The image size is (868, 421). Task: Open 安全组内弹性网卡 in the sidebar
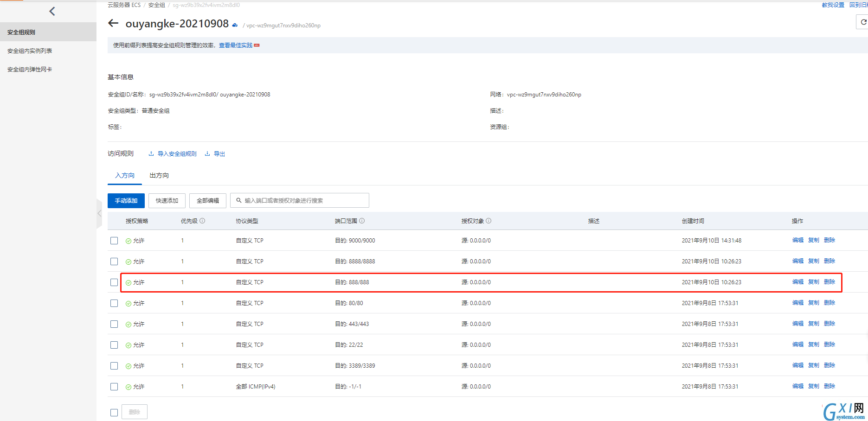coord(30,69)
